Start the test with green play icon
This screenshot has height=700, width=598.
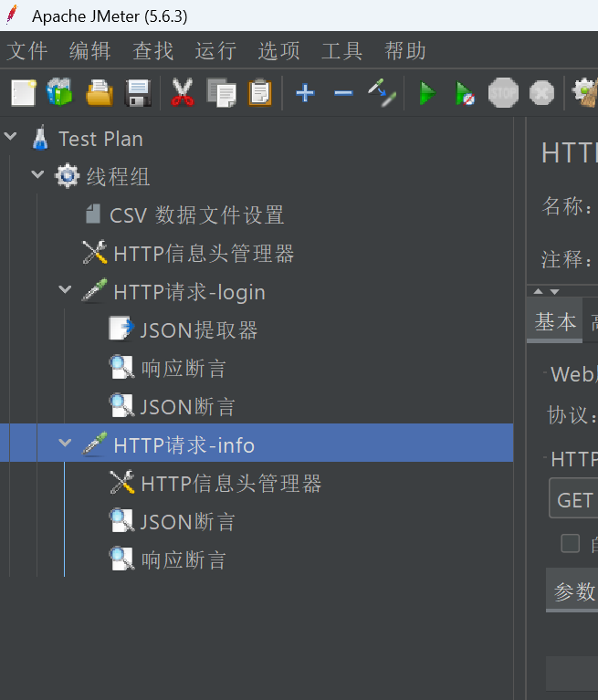[427, 93]
